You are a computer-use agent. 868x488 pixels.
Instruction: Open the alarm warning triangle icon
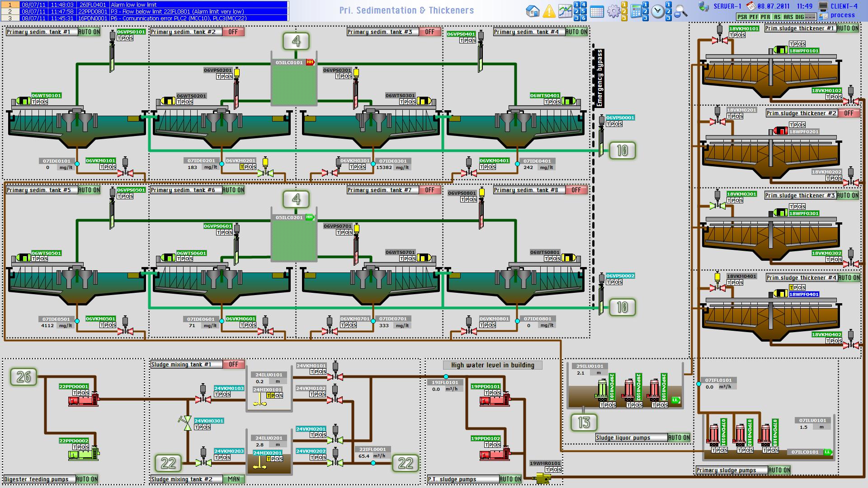549,11
